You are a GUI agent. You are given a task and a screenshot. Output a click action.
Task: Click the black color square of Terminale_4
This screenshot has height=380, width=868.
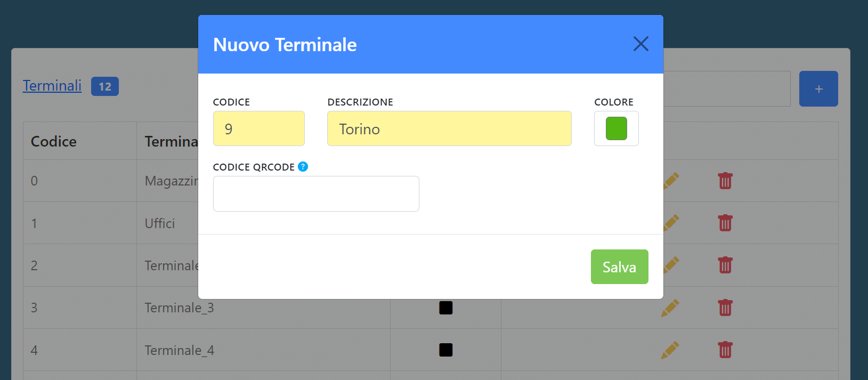[445, 350]
